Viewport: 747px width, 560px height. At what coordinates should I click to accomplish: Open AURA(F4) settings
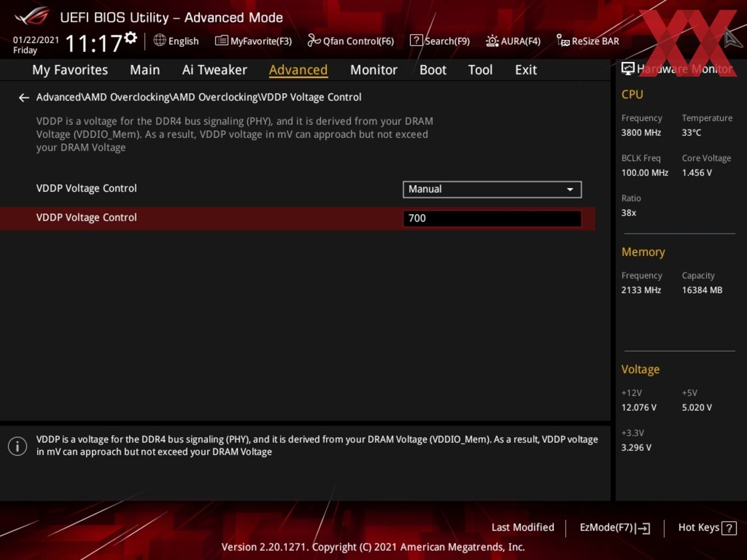coord(514,41)
